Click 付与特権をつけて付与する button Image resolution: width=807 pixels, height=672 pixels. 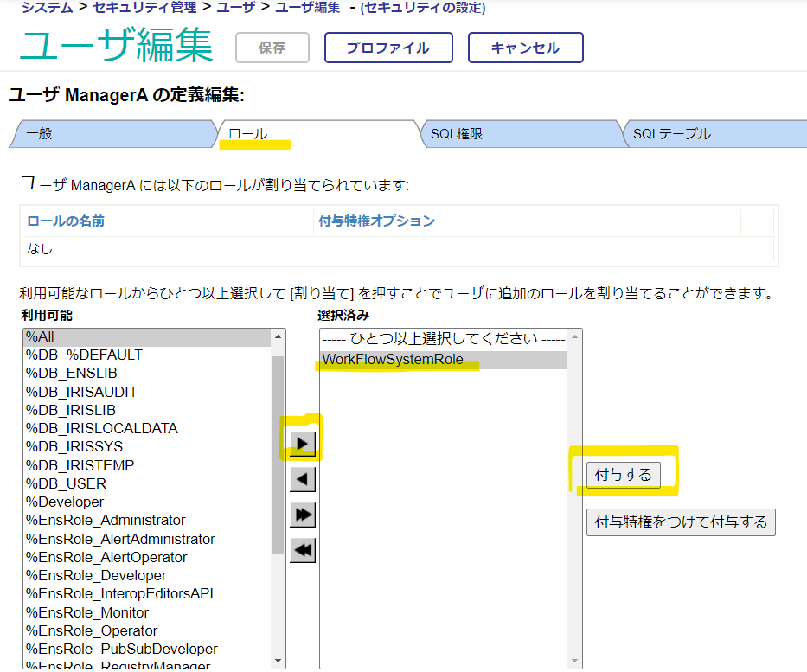tap(681, 522)
